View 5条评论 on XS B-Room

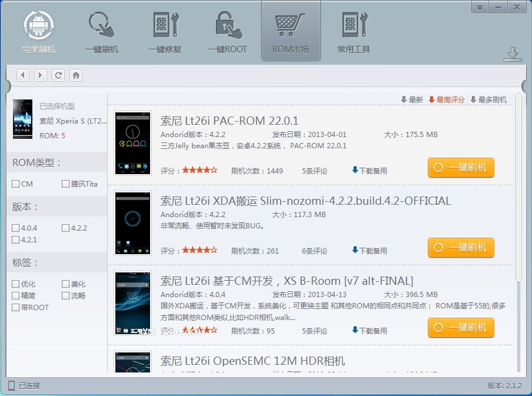[x=314, y=331]
